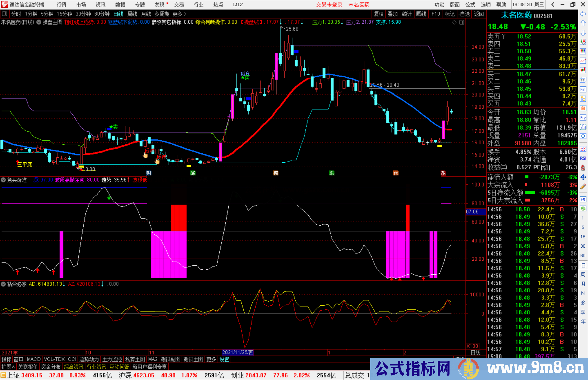588x380 pixels.
Task: Click the 2021/11/25 date marker on timeline
Action: pyautogui.click(x=238, y=352)
